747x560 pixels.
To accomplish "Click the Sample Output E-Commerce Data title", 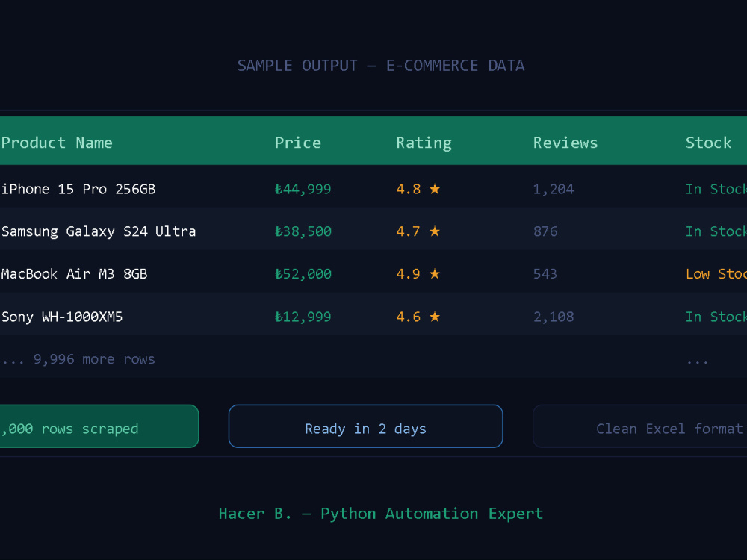I will [x=381, y=66].
